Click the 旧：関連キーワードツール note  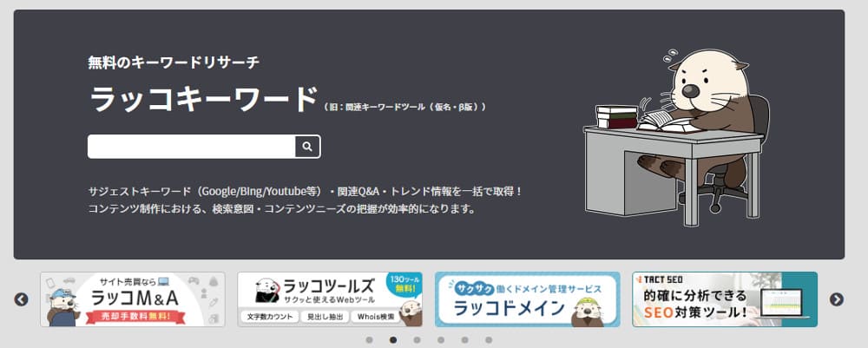[405, 107]
